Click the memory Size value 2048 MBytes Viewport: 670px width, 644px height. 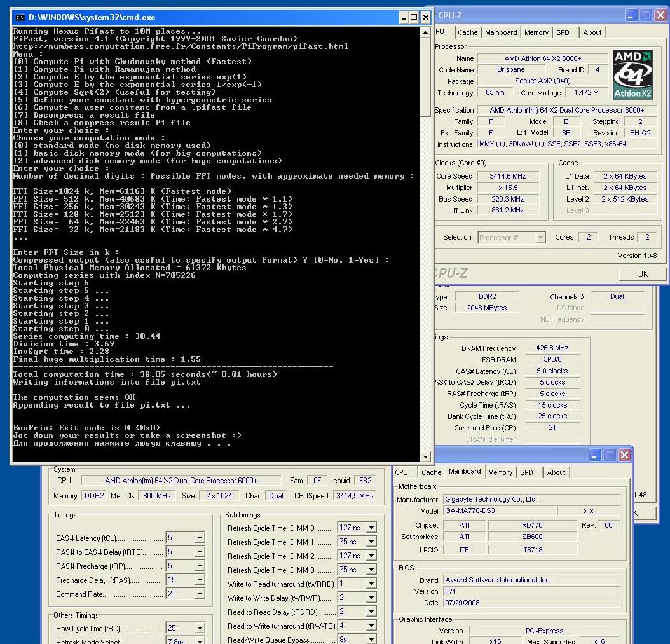[487, 308]
